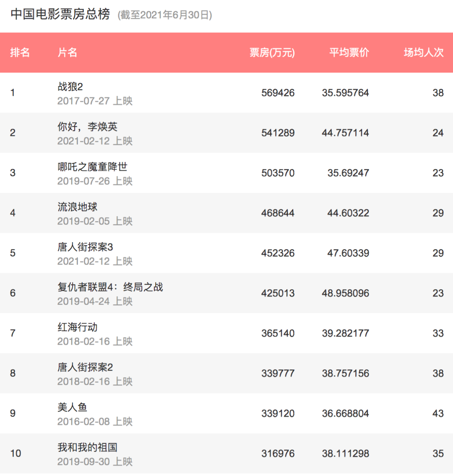
Task: Click box office value 503570
Action: click(278, 173)
